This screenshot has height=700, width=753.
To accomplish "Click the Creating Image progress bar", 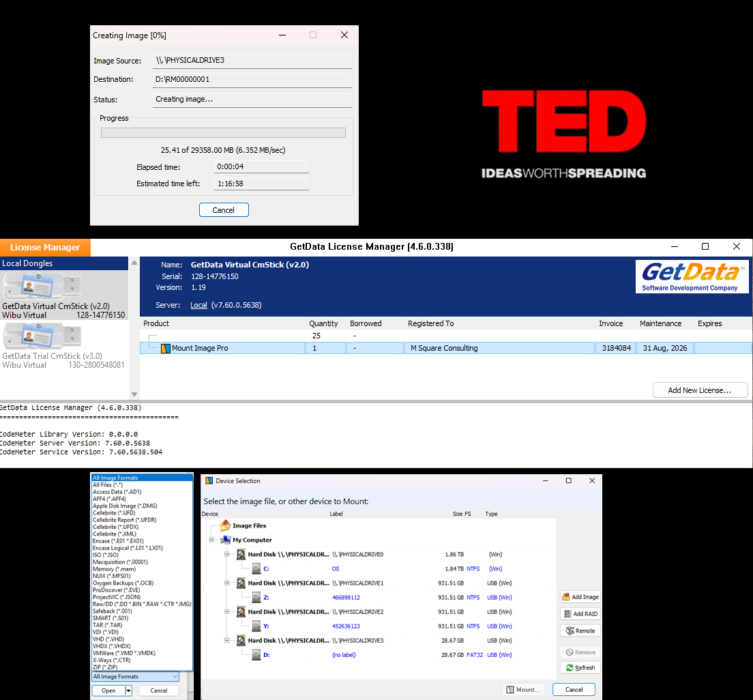I will click(x=223, y=133).
